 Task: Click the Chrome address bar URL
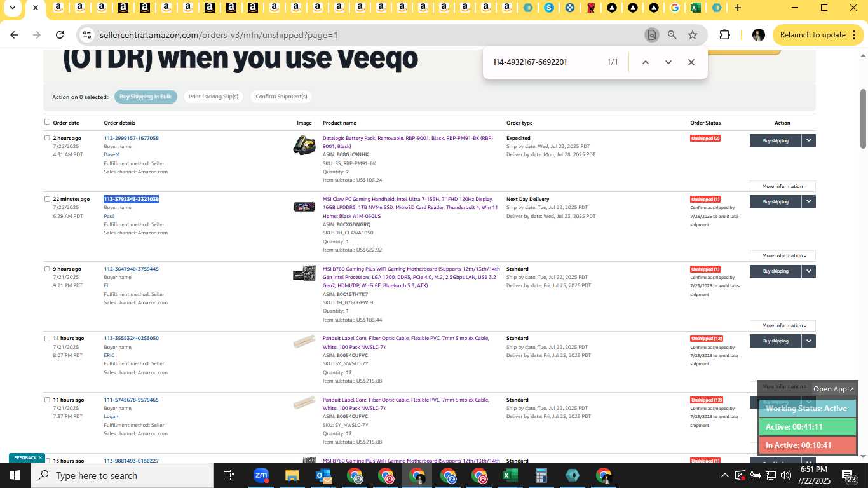[219, 36]
